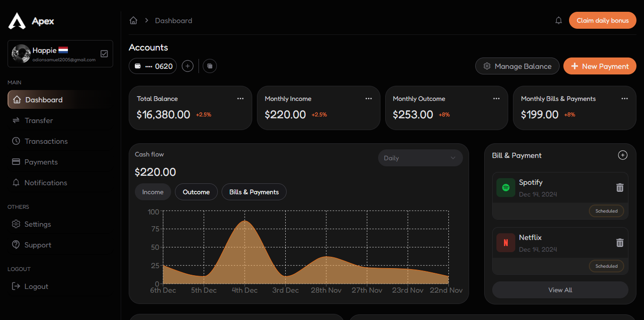Click Manage Balance button
This screenshot has height=320, width=644.
(x=517, y=66)
